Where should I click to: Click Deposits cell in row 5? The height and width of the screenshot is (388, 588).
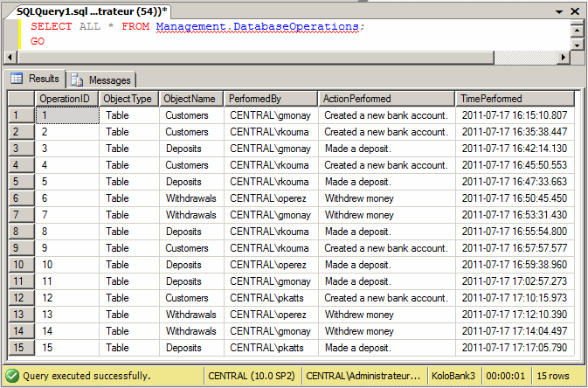(x=191, y=182)
